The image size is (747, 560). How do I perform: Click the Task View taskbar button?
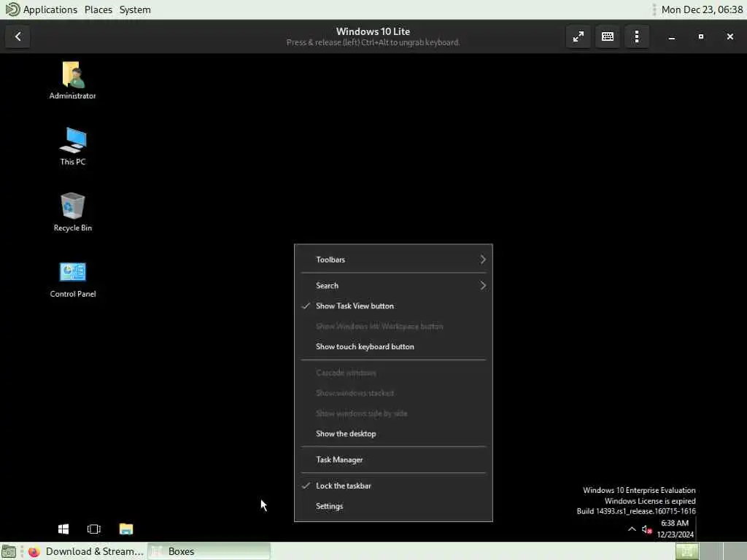click(x=94, y=529)
